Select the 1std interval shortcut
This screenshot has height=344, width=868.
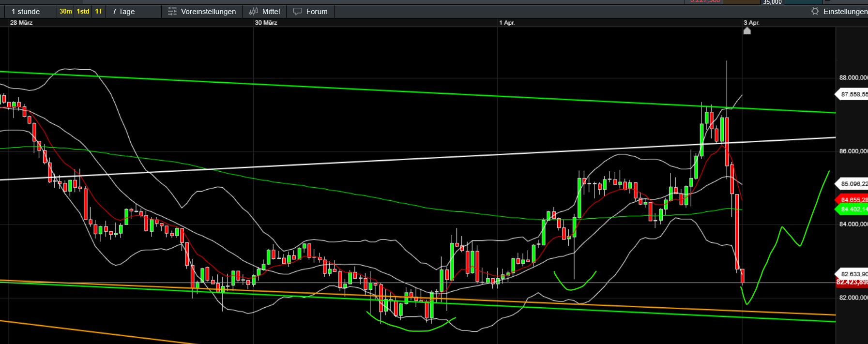83,11
